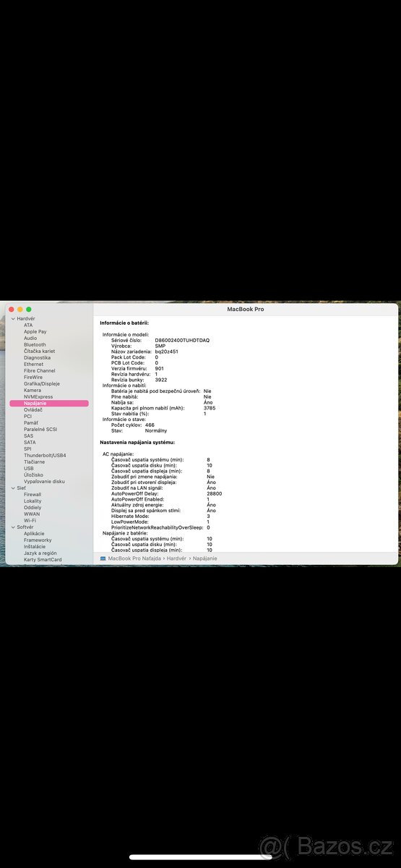Select Vypaľovanie disku entry
The width and height of the screenshot is (401, 868).
coord(44,482)
